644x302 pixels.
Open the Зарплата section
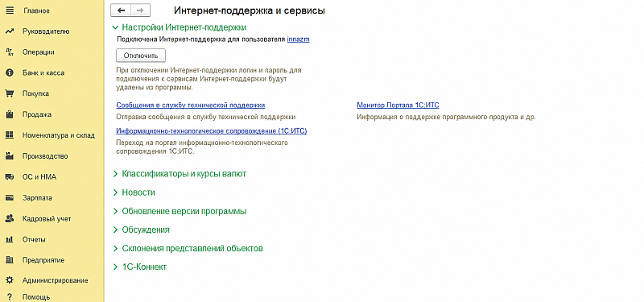pyautogui.click(x=37, y=197)
